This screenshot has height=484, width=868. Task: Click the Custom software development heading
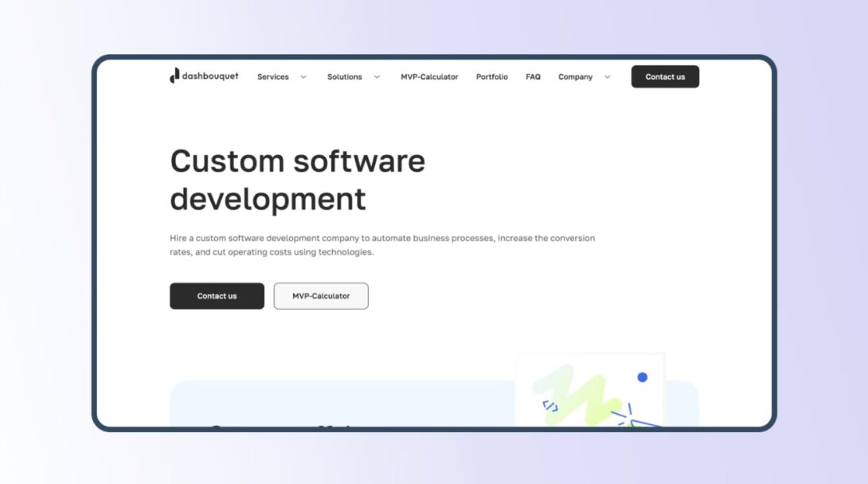click(x=297, y=180)
